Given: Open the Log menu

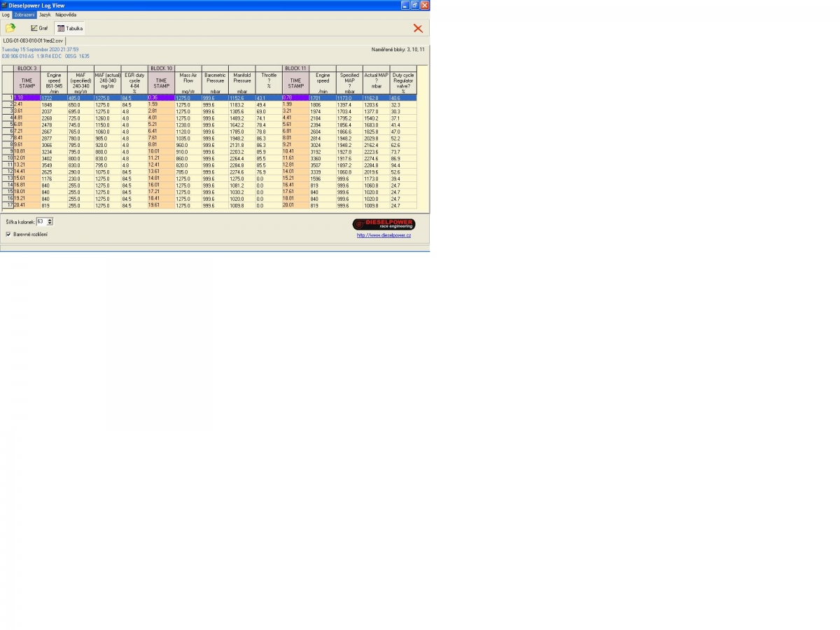Looking at the screenshot, I should [6, 15].
